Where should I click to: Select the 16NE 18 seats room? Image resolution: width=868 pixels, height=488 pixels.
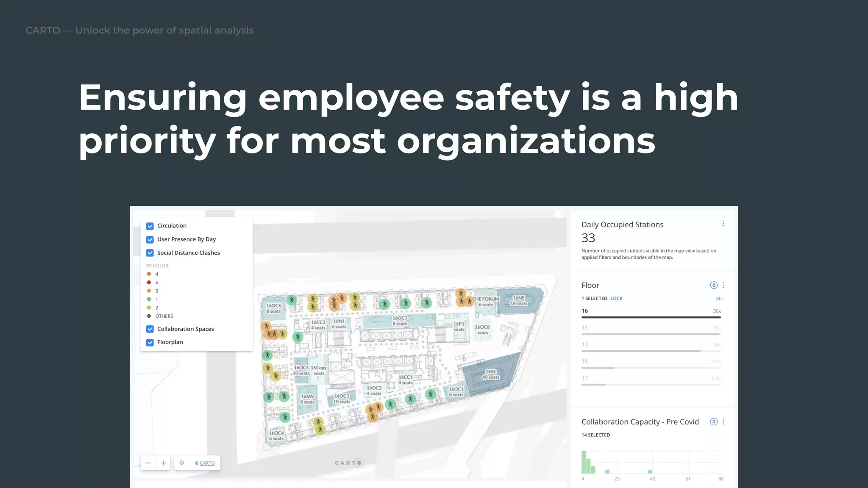(519, 301)
